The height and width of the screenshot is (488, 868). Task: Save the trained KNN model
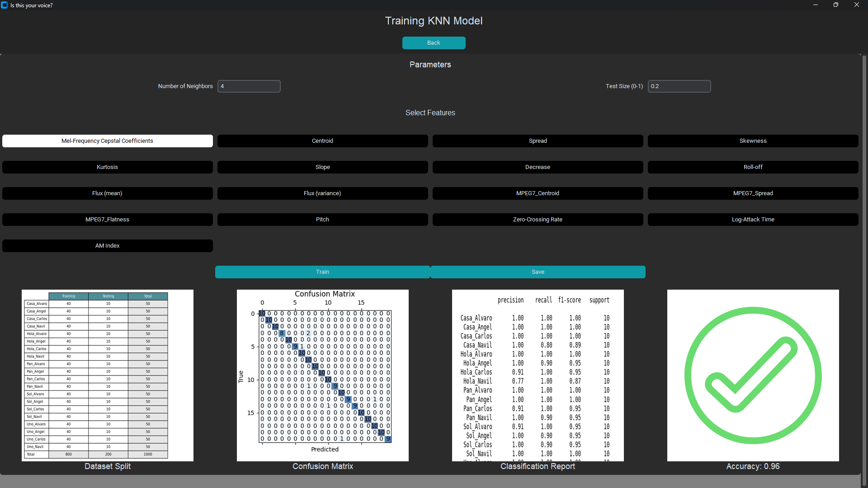coord(538,272)
